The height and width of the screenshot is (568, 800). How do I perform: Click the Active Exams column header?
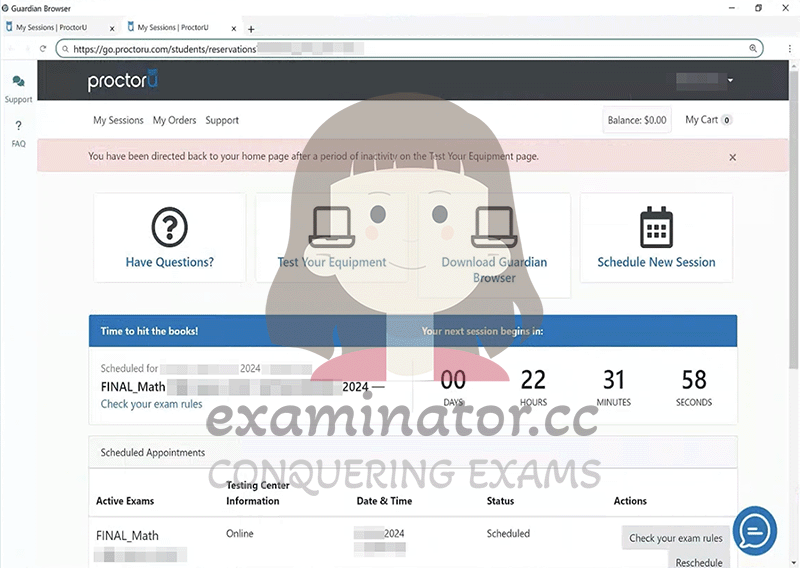(x=125, y=501)
